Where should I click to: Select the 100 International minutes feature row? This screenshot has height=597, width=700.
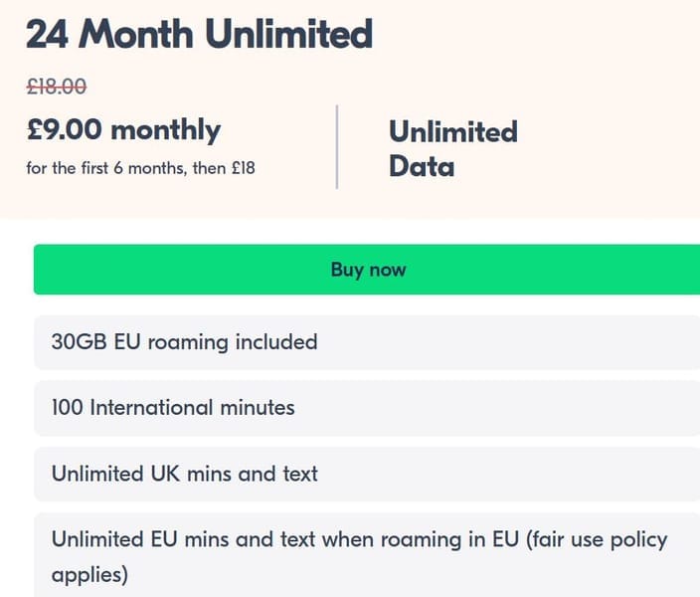tap(367, 408)
